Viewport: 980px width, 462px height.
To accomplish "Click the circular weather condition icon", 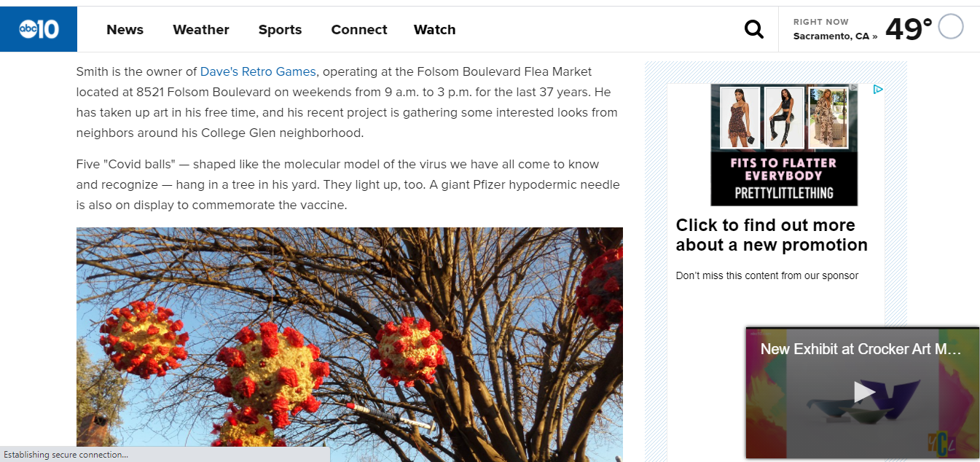I will (x=951, y=27).
